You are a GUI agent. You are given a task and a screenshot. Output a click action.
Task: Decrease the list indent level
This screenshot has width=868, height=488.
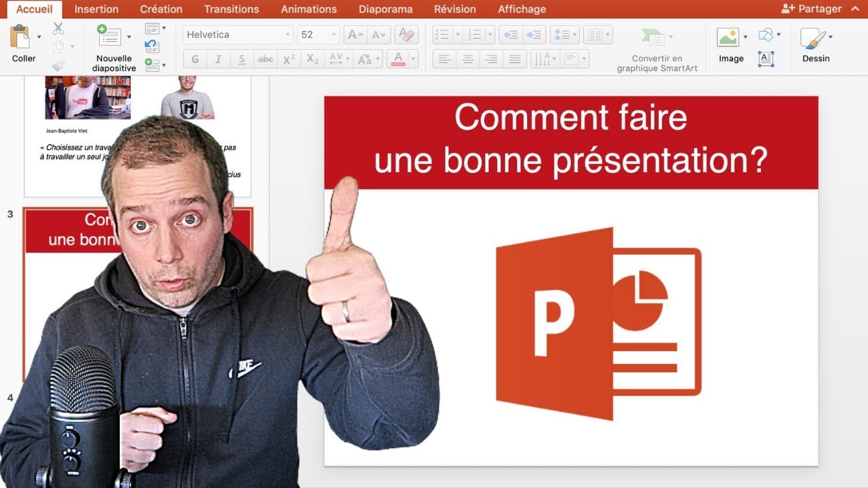(510, 35)
